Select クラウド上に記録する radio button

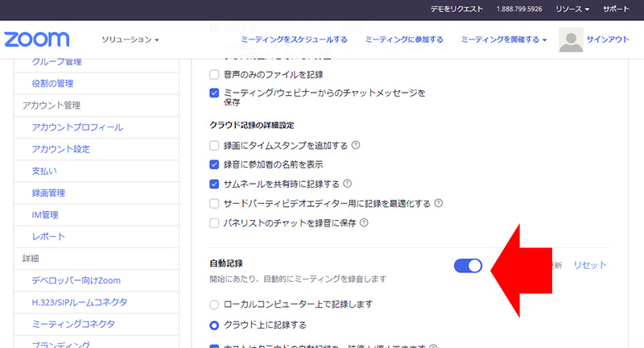(x=214, y=325)
